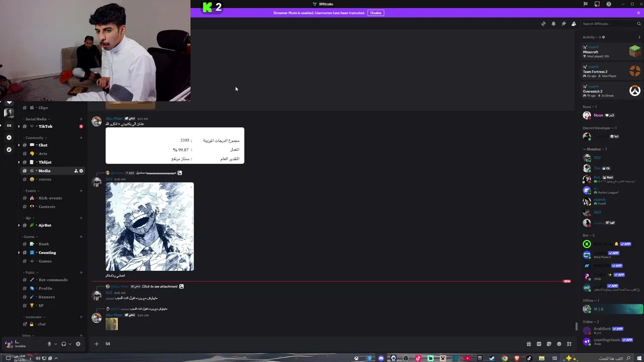
Task: Edit Media channel settings gear
Action: point(81,171)
